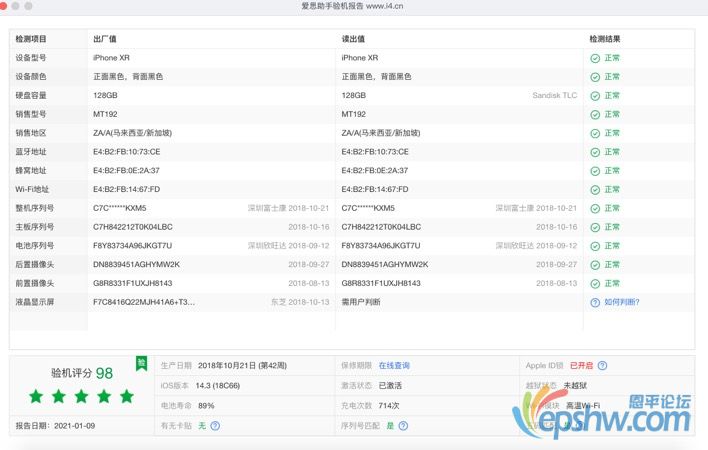Viewport: 708px width, 450px height.
Task: Click charge count value 714次
Action: click(389, 406)
